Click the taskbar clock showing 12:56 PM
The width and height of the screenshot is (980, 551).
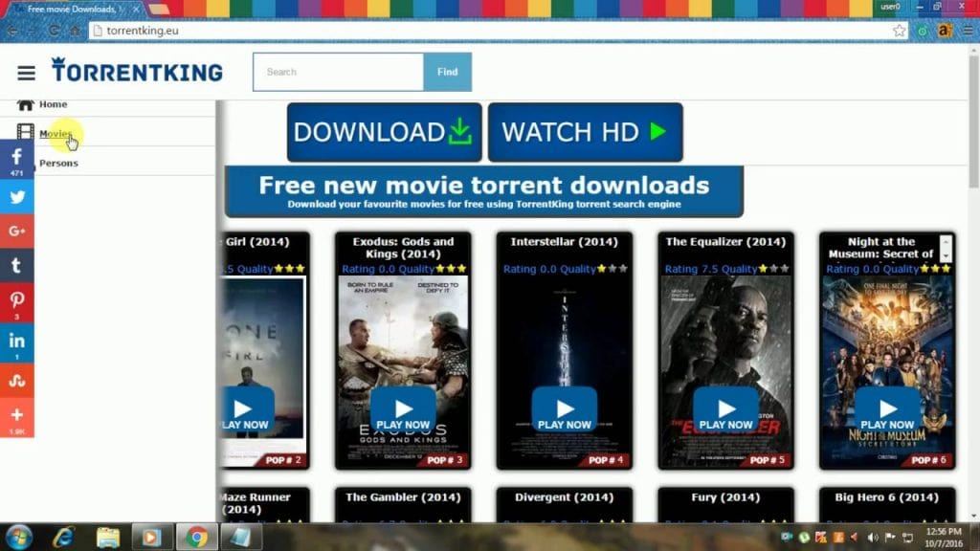pos(945,538)
